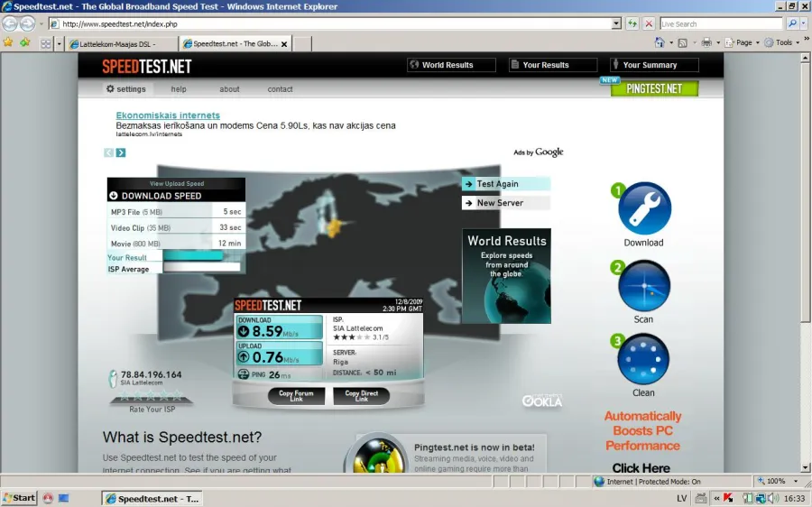This screenshot has height=507, width=812.
Task: Click the Home toolbar icon
Action: point(660,42)
